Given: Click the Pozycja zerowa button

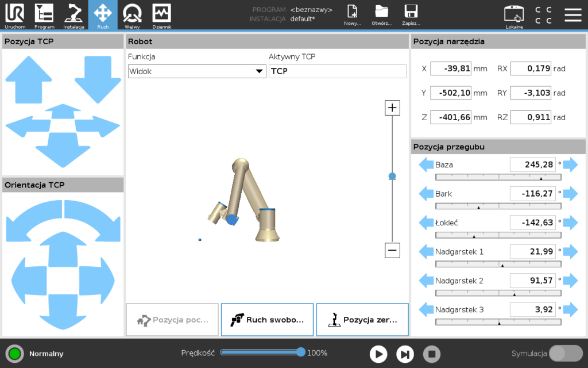Looking at the screenshot, I should [x=362, y=320].
